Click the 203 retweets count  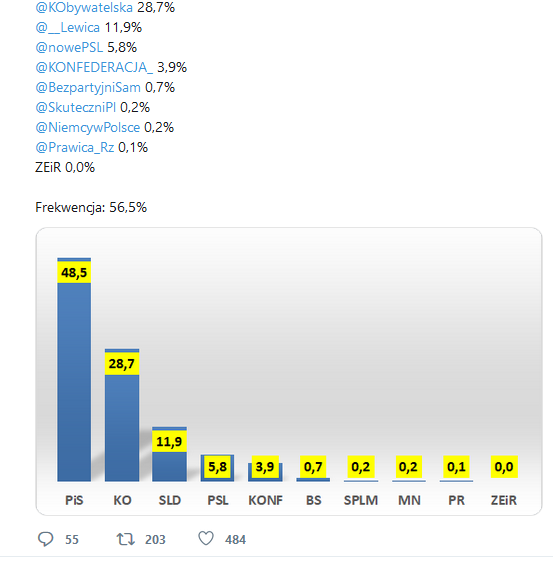[x=155, y=540]
